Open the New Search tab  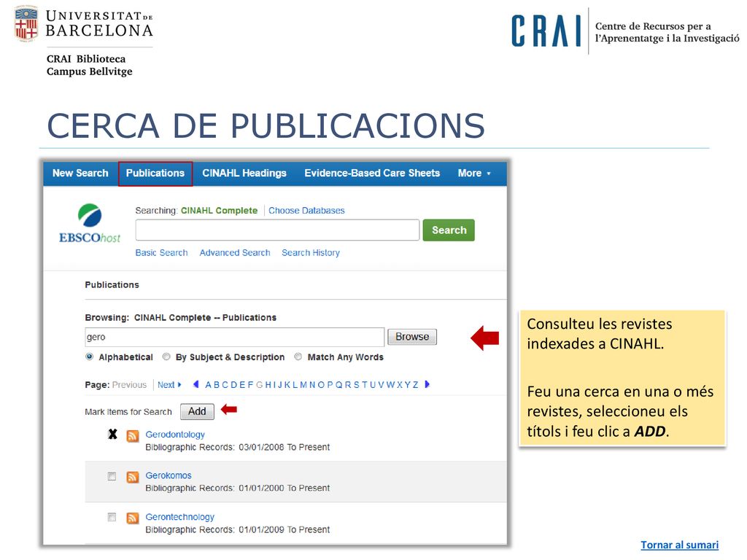point(80,174)
